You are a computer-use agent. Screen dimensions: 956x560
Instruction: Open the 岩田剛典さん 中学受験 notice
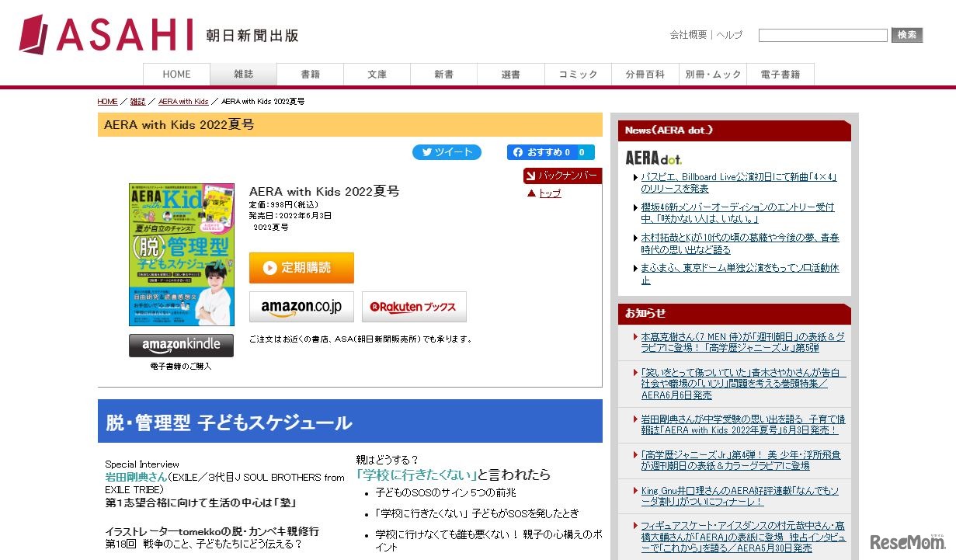pyautogui.click(x=743, y=424)
